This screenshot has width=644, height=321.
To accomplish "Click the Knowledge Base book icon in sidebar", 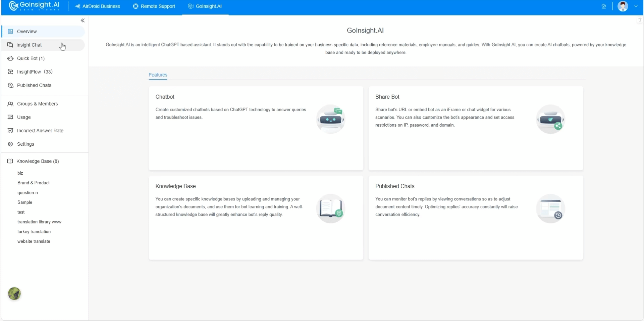I will point(10,161).
